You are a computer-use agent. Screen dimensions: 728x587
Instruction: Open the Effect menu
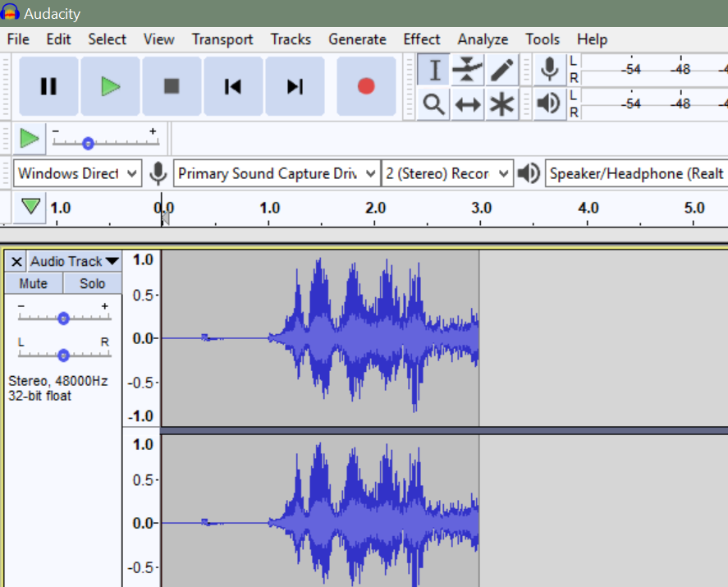coord(421,39)
